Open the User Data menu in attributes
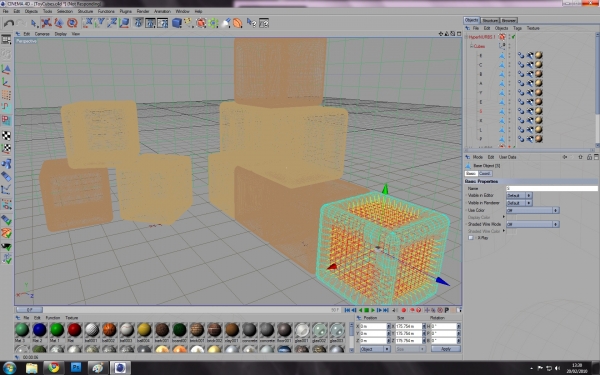This screenshot has width=600, height=375. click(x=507, y=157)
